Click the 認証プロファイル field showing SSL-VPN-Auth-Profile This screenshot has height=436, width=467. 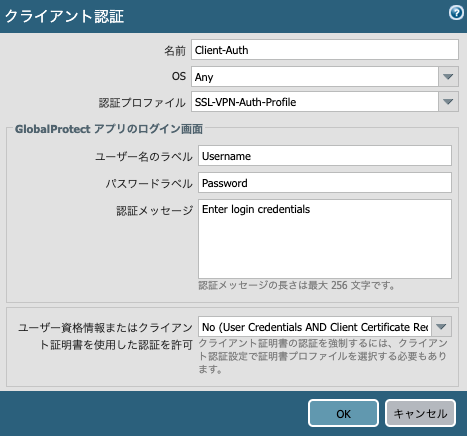tap(315, 102)
